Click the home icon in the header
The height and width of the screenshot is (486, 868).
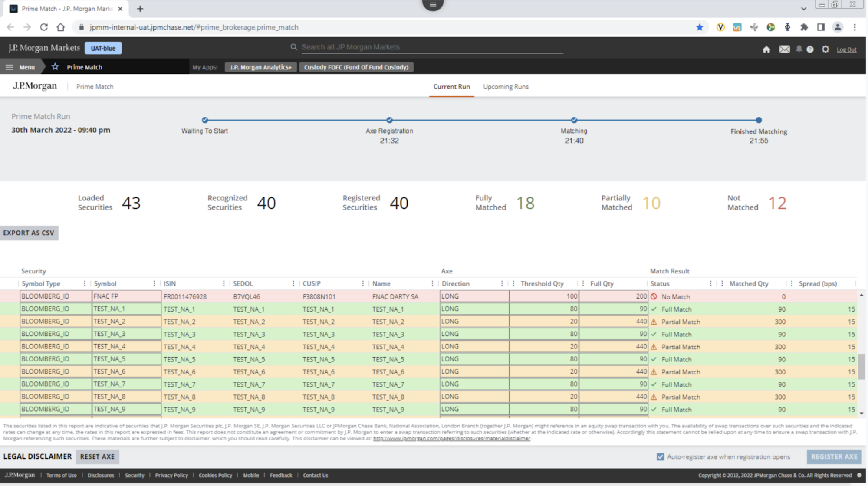[x=766, y=49]
